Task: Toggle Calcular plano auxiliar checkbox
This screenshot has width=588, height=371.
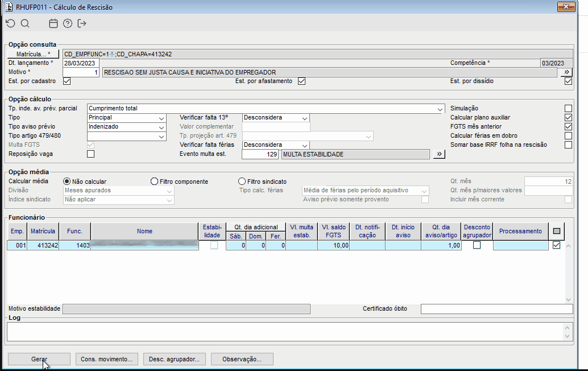Action: pyautogui.click(x=568, y=117)
